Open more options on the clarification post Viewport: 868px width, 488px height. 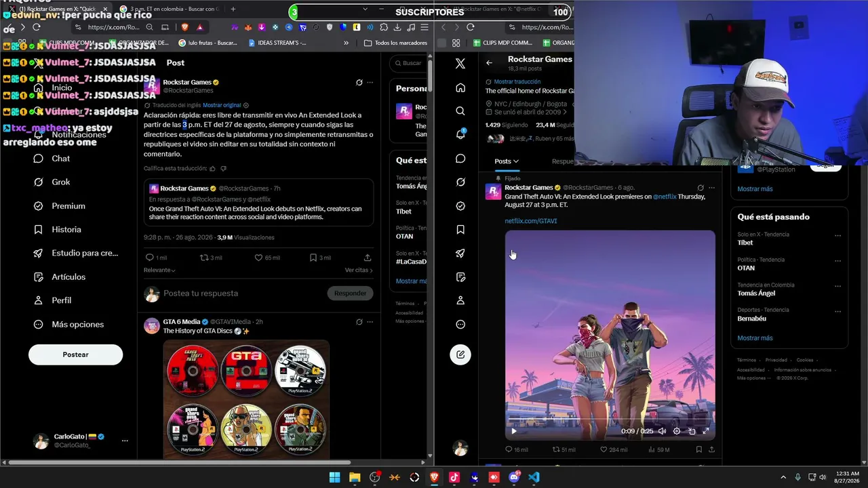tap(370, 83)
